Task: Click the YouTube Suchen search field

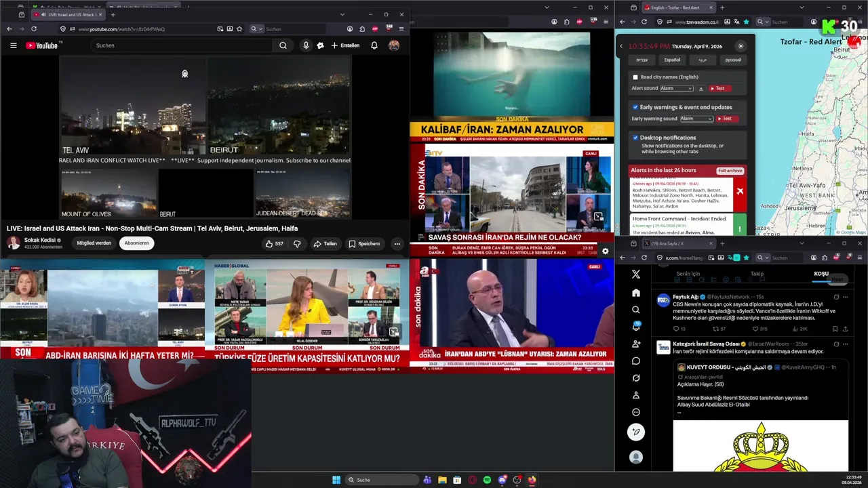Action: click(x=182, y=45)
